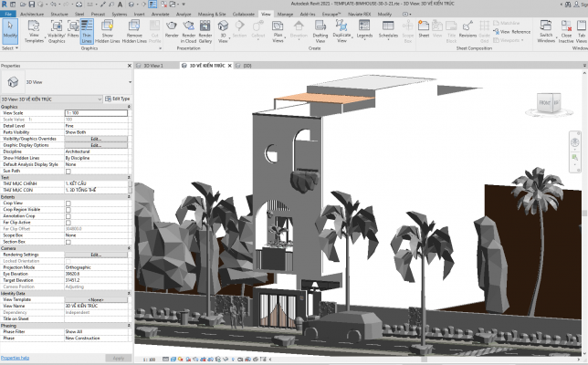Open the Render Gallery
Viewport: 588px width, 365px height.
click(206, 32)
